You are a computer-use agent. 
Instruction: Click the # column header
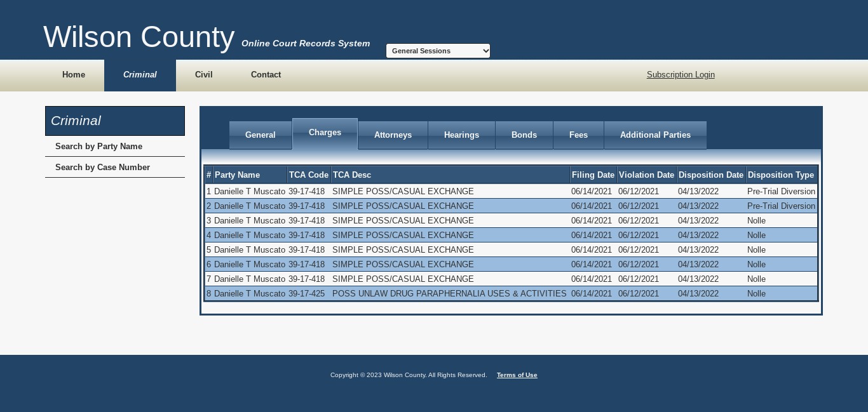pos(208,175)
